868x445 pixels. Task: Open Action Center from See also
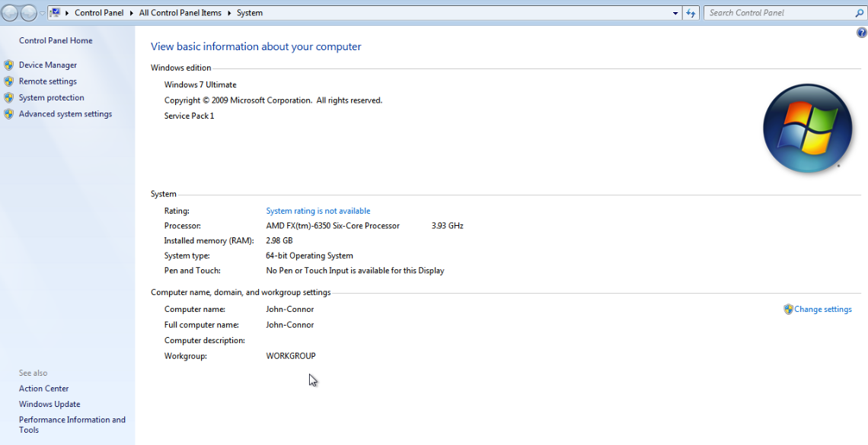click(x=43, y=388)
